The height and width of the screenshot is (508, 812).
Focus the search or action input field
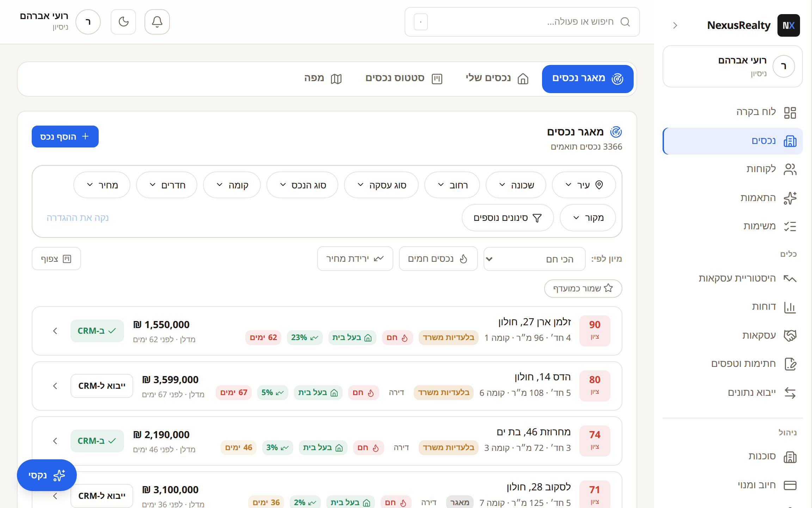pos(522,22)
